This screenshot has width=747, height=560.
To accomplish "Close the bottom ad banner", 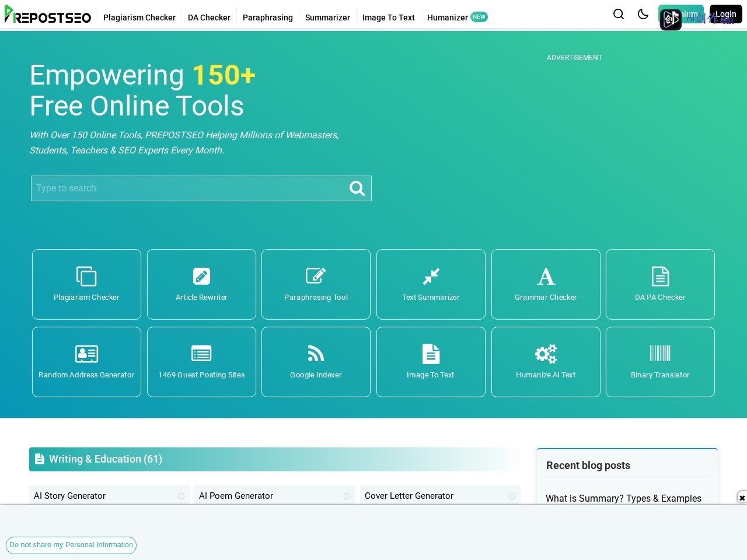I will (742, 498).
